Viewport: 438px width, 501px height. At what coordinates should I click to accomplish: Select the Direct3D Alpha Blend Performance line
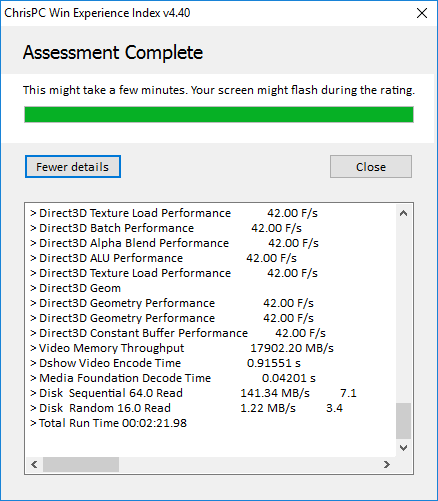pyautogui.click(x=174, y=243)
